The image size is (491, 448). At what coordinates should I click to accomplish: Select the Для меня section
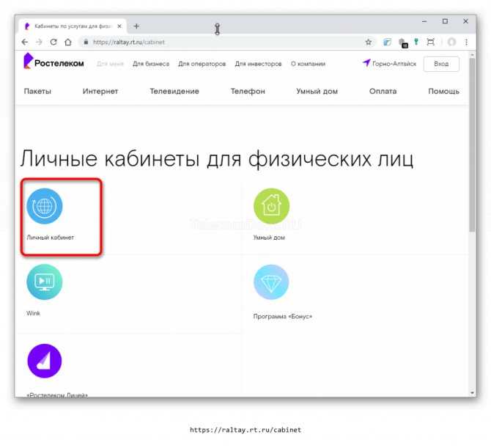pos(110,64)
